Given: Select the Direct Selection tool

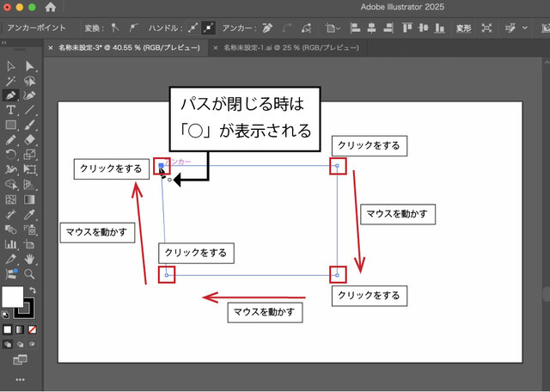Looking at the screenshot, I should pyautogui.click(x=30, y=66).
